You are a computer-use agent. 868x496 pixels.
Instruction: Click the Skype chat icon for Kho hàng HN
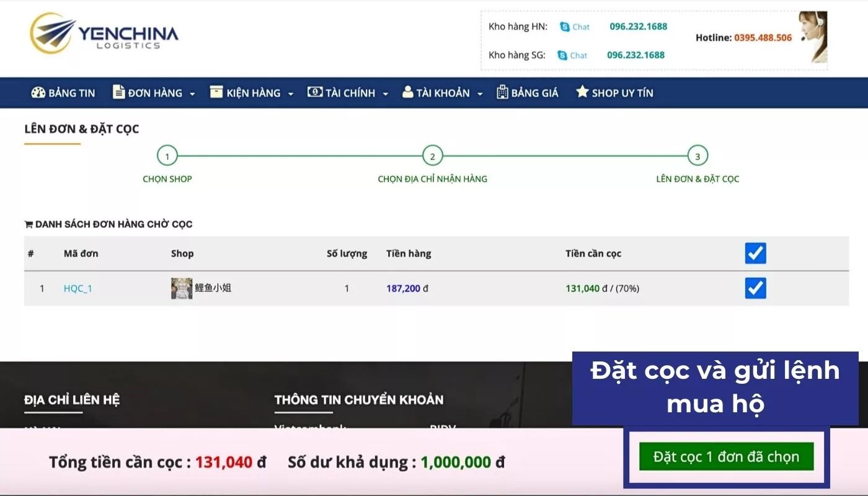click(564, 27)
